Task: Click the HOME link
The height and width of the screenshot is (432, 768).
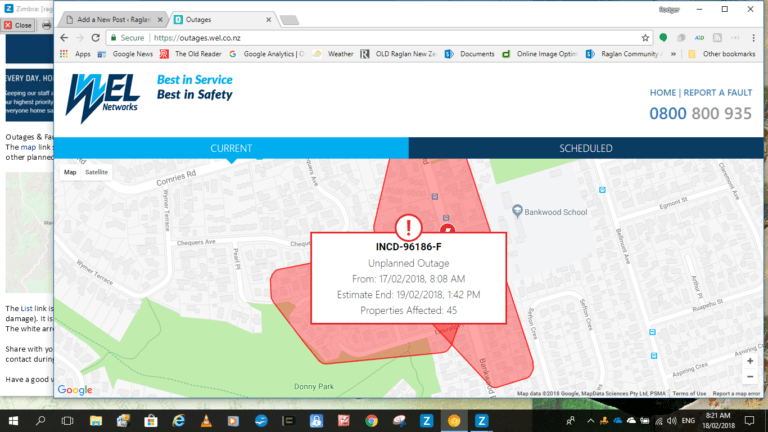Action: click(663, 93)
